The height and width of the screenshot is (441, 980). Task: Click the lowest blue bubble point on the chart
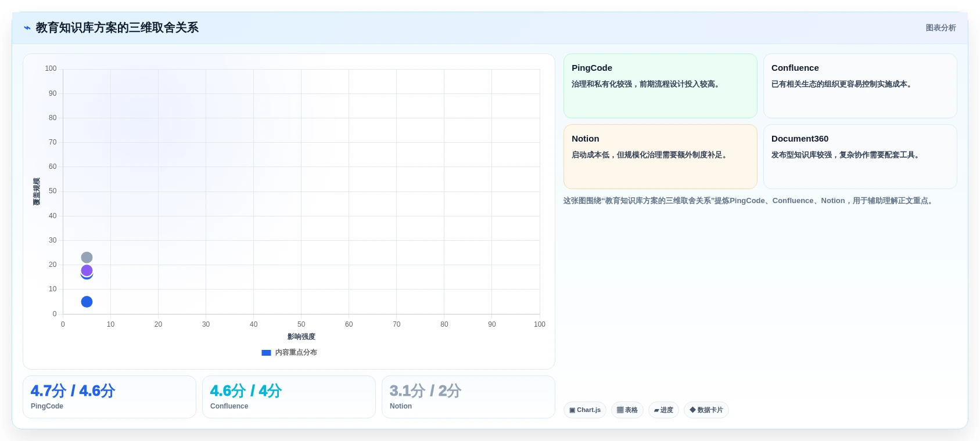pyautogui.click(x=87, y=302)
